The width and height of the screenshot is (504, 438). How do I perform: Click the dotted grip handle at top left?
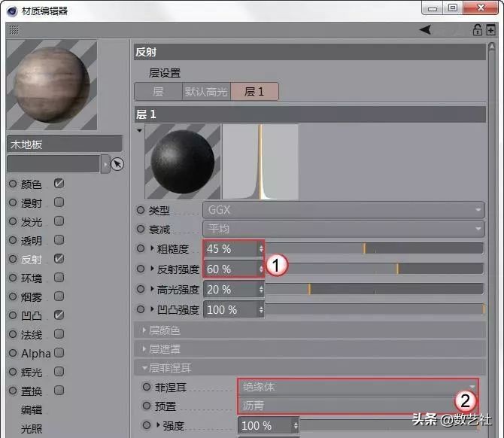pos(14,30)
